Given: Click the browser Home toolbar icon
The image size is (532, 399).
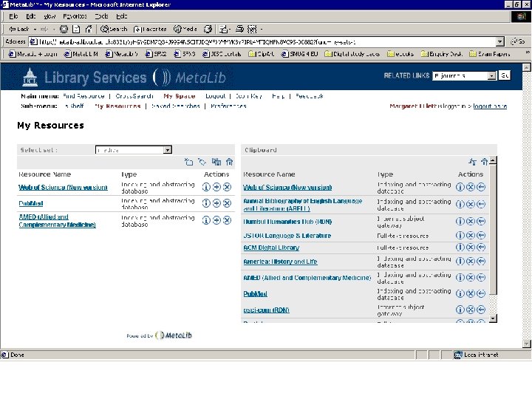Looking at the screenshot, I should (x=88, y=29).
